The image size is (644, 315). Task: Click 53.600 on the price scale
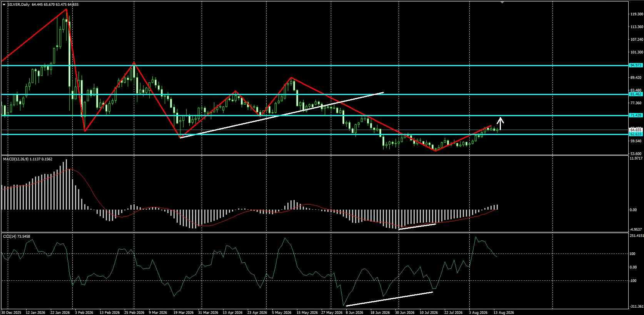(x=637, y=154)
